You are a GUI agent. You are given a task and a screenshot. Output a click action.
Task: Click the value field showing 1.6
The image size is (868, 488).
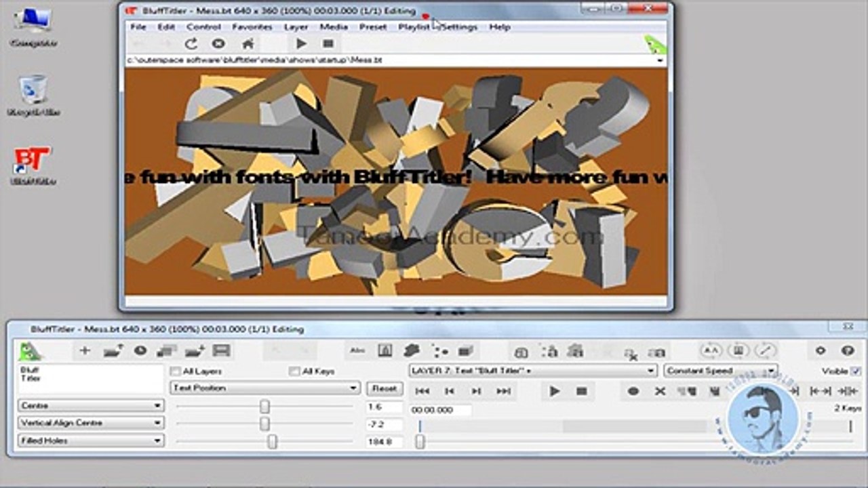384,407
